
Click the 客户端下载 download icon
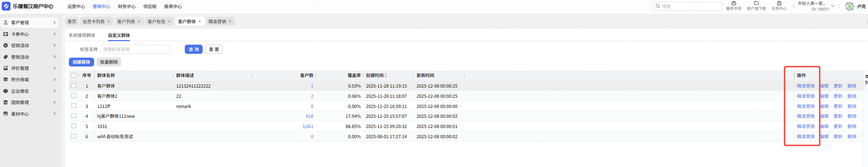(756, 4)
